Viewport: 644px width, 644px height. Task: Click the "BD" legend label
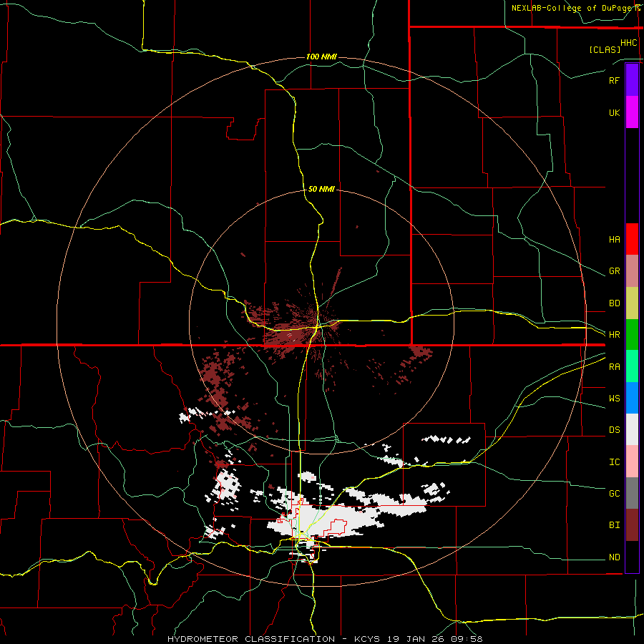point(615,303)
